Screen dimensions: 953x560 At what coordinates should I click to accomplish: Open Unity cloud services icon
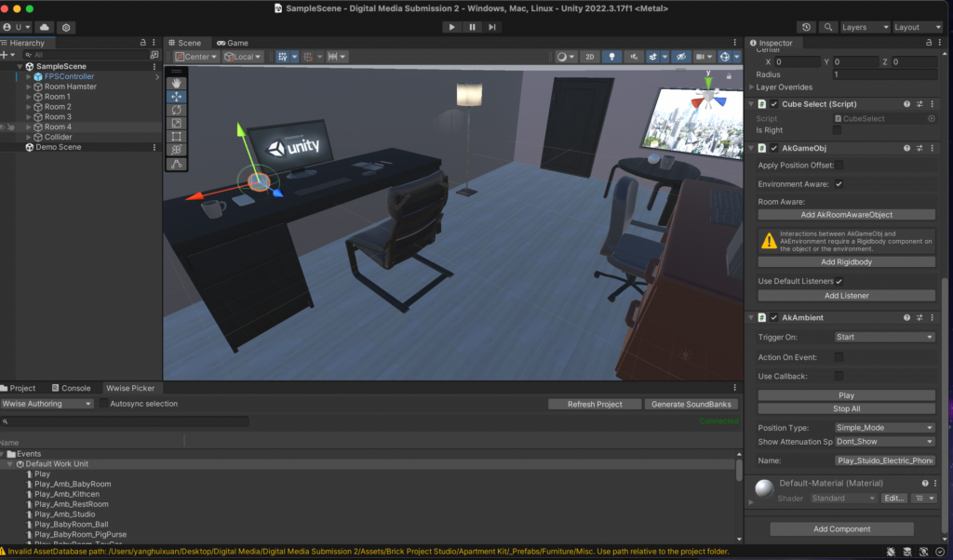coord(46,28)
